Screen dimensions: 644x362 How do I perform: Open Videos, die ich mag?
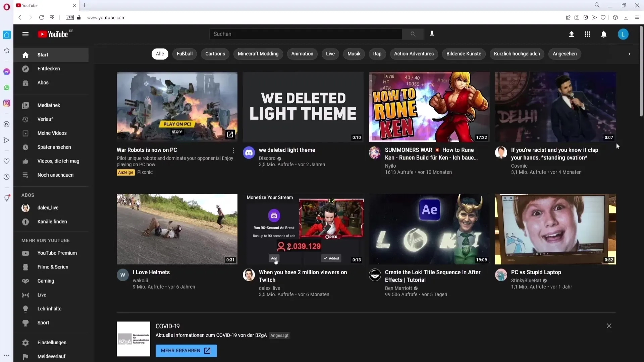[x=51, y=161]
